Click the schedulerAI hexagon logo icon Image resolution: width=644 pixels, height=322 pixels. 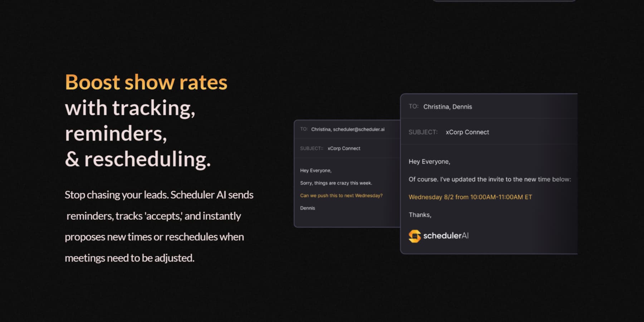pos(414,236)
